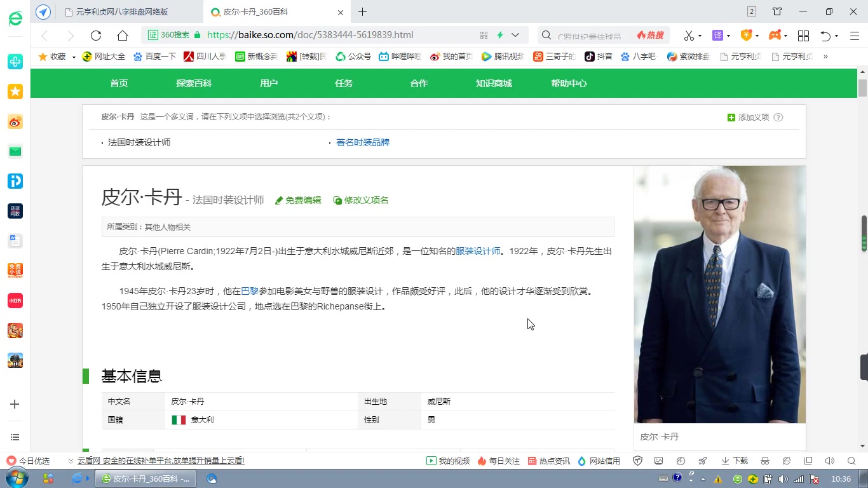
Task: Follow the 服装设计师 hyperlink
Action: tap(478, 251)
